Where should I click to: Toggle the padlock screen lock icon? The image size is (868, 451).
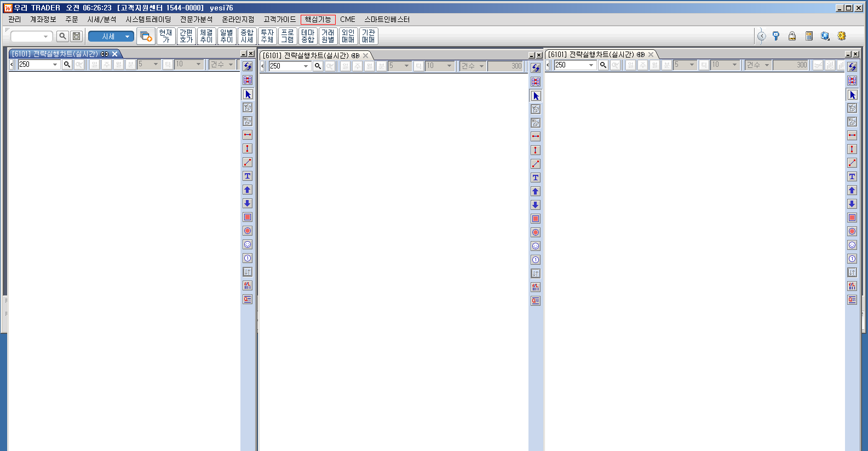pos(792,36)
